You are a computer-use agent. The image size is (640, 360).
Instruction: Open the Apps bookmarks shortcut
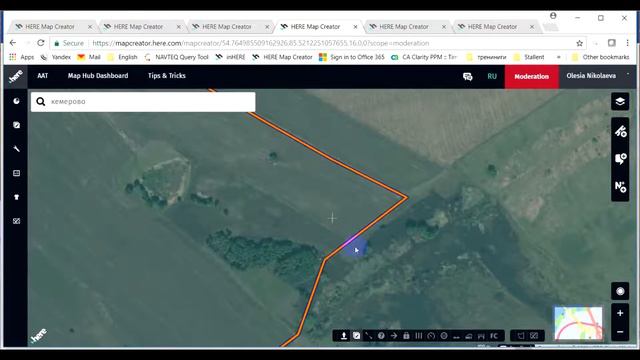22,57
